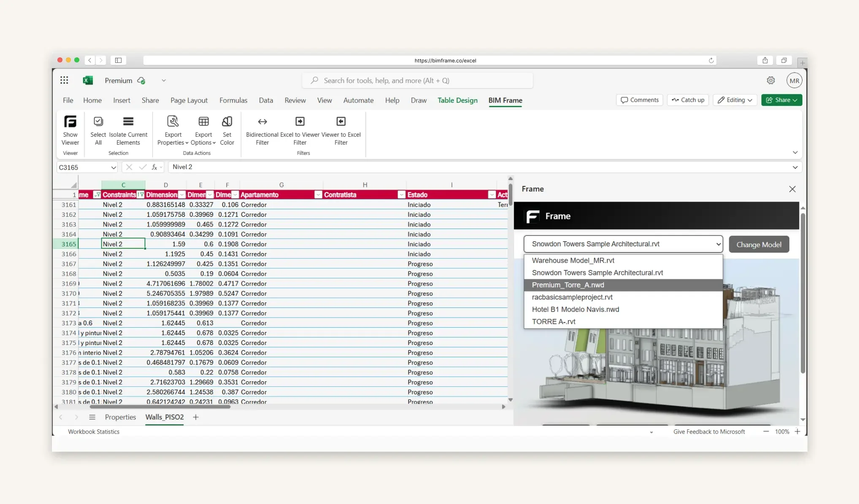Activate the Bidirectional Filter
859x504 pixels.
(x=262, y=130)
